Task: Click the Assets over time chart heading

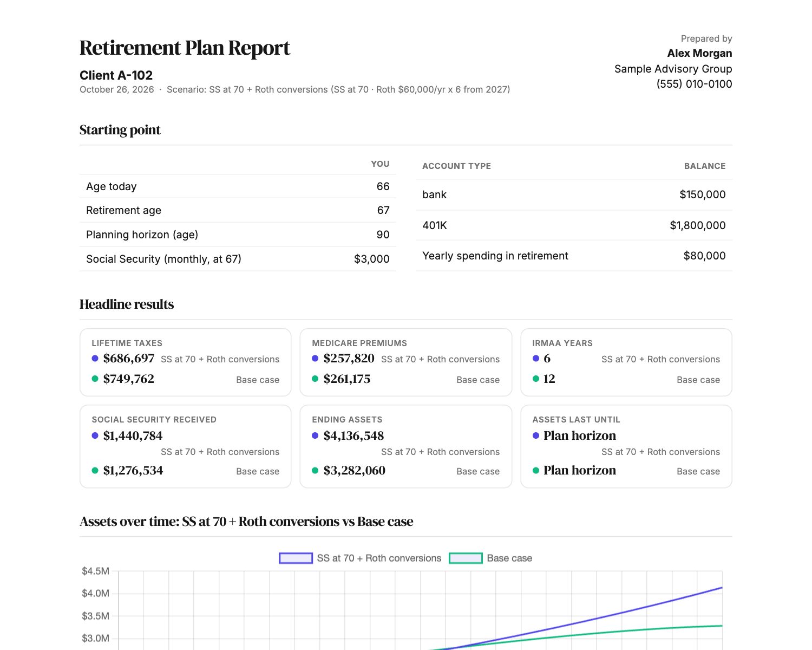Action: pyautogui.click(x=246, y=522)
